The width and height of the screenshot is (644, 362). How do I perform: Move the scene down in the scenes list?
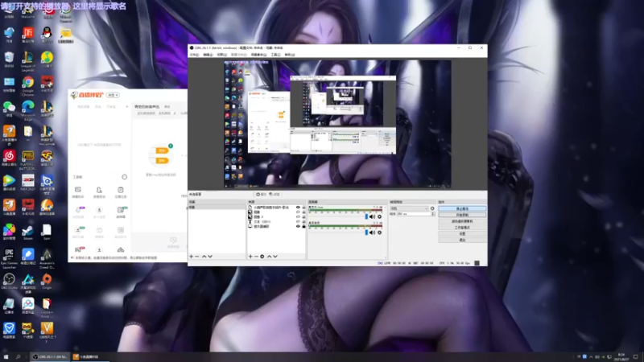(210, 257)
